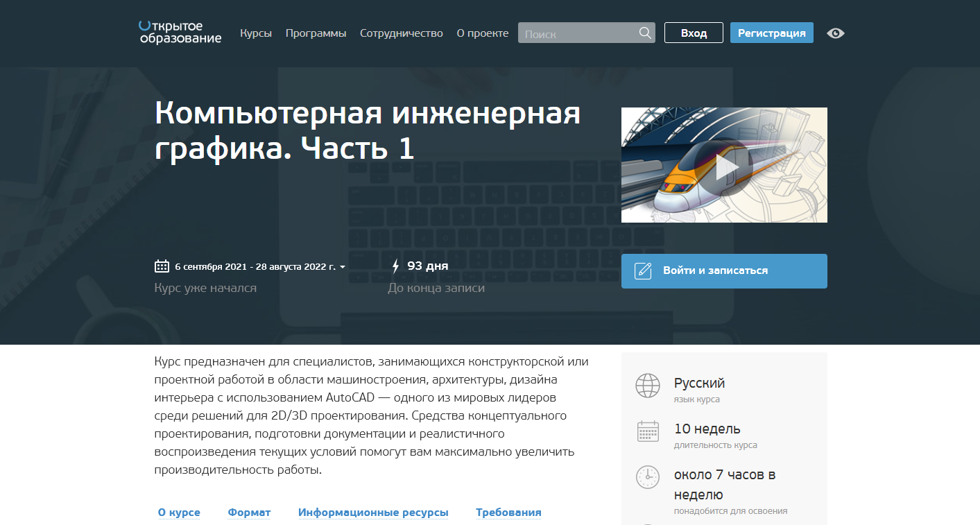Follow the Информационные ресурсы link
The image size is (980, 525).
tap(373, 512)
